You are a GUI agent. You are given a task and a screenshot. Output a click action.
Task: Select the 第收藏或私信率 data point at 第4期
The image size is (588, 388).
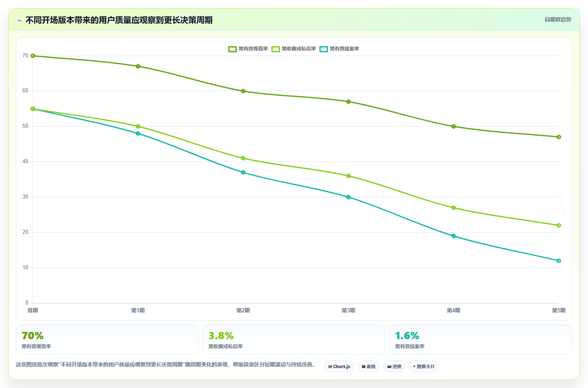coord(454,208)
